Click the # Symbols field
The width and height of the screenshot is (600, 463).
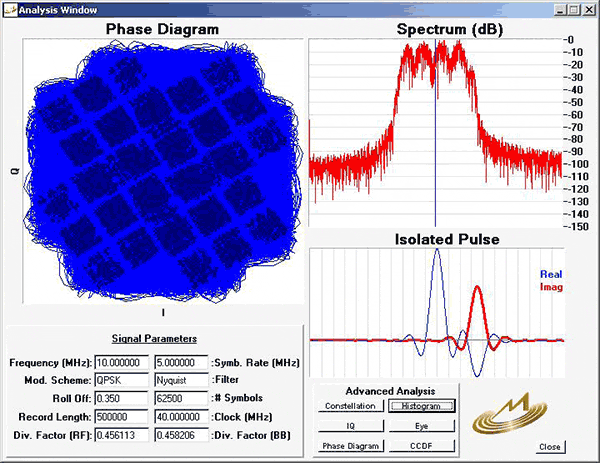[x=181, y=398]
